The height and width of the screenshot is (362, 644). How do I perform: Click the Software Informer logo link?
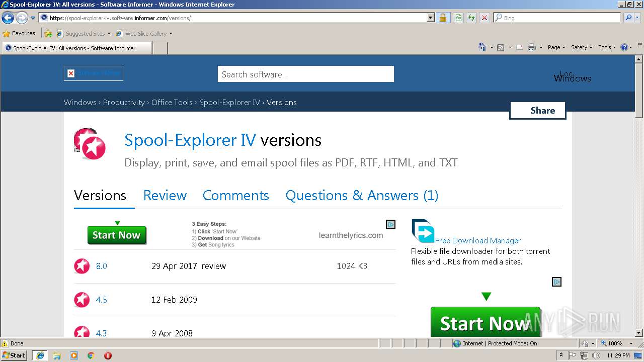point(94,73)
